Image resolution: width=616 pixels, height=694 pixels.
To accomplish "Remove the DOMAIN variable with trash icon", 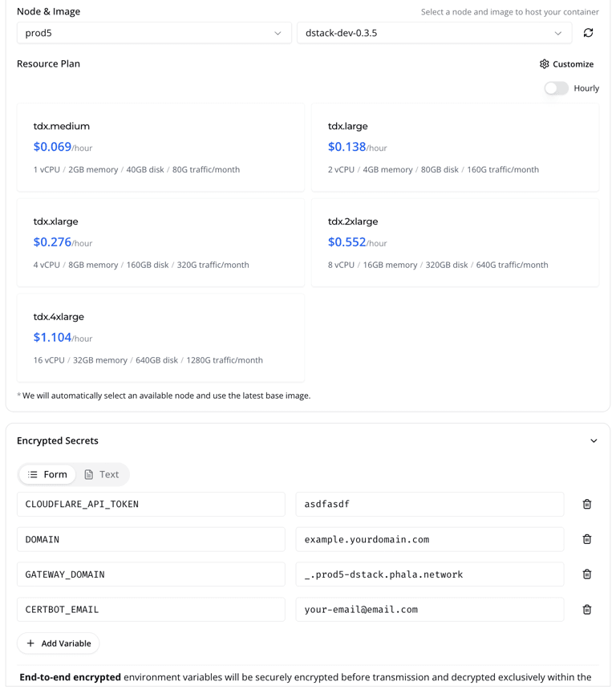I will click(x=586, y=539).
